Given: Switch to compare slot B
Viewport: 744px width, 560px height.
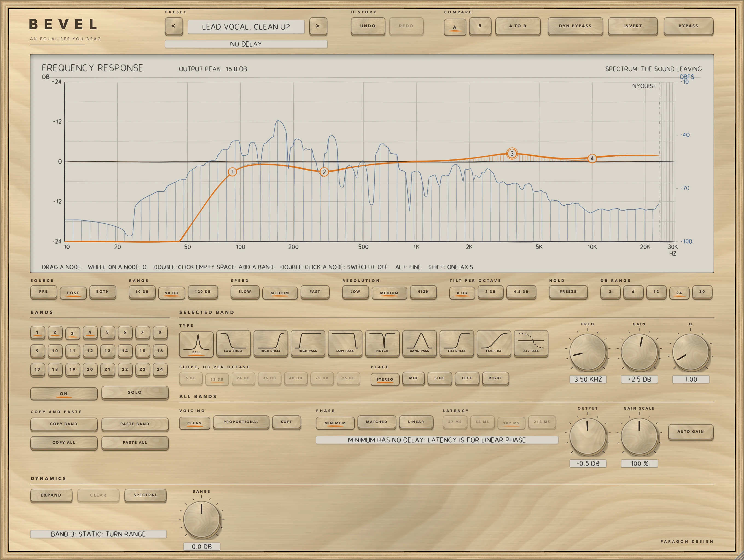Looking at the screenshot, I should (x=480, y=26).
